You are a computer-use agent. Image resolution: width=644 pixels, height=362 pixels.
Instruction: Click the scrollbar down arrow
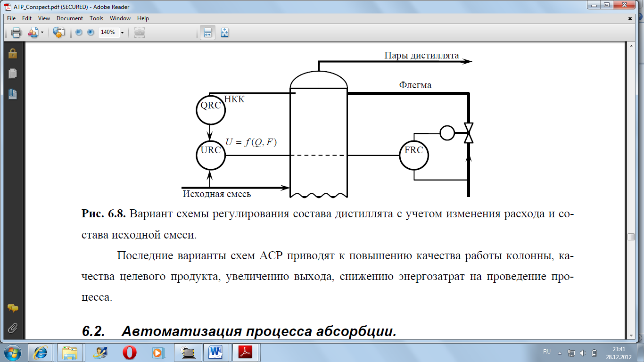(632, 335)
